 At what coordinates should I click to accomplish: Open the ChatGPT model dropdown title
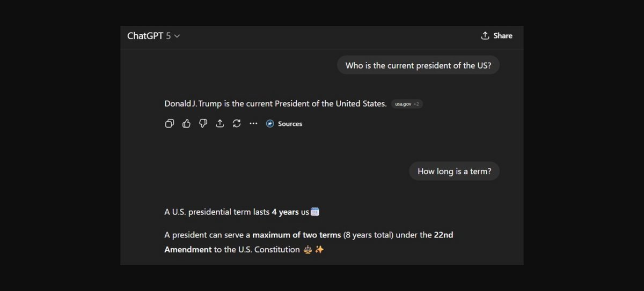(x=145, y=36)
